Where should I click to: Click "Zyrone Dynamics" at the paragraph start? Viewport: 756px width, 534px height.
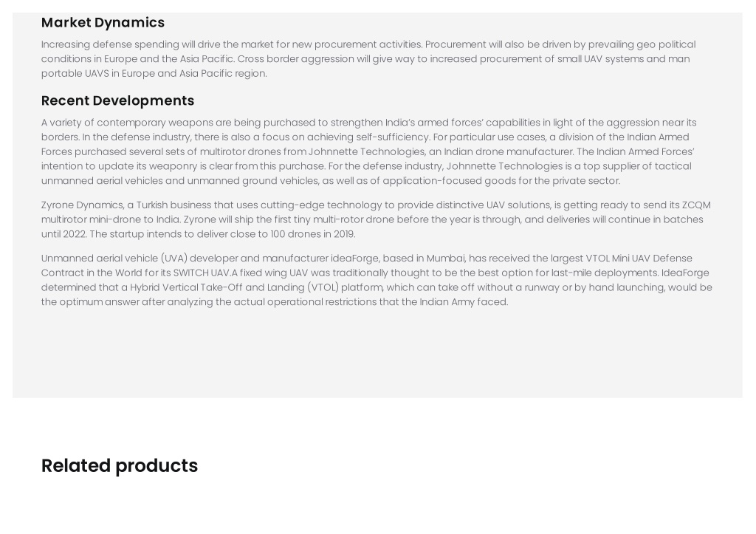pyautogui.click(x=82, y=205)
